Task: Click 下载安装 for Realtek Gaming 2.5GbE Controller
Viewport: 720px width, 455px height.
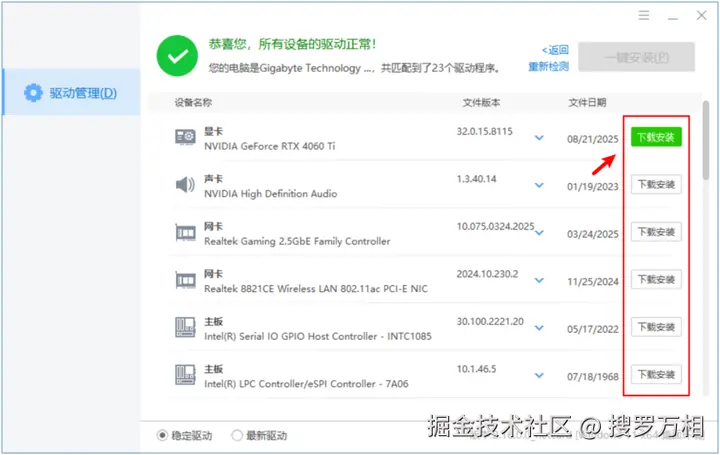Action: pyautogui.click(x=656, y=232)
